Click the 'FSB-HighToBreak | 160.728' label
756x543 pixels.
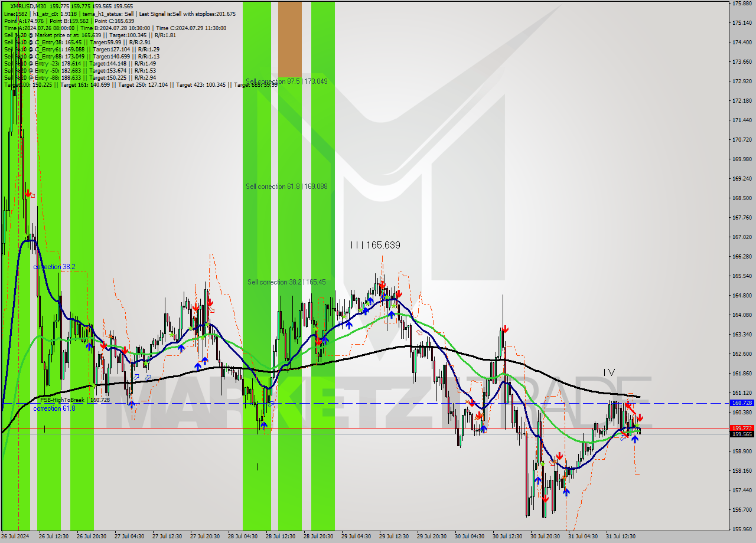pos(75,400)
